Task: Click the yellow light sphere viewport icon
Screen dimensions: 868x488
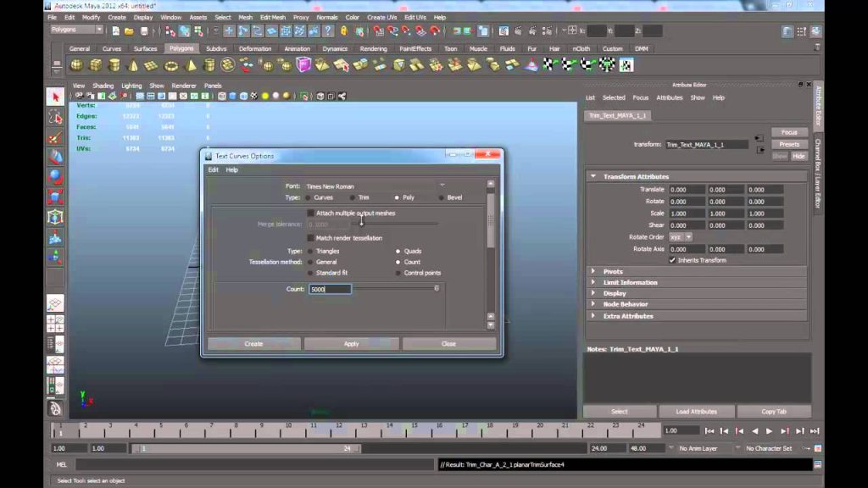Action: coord(265,97)
